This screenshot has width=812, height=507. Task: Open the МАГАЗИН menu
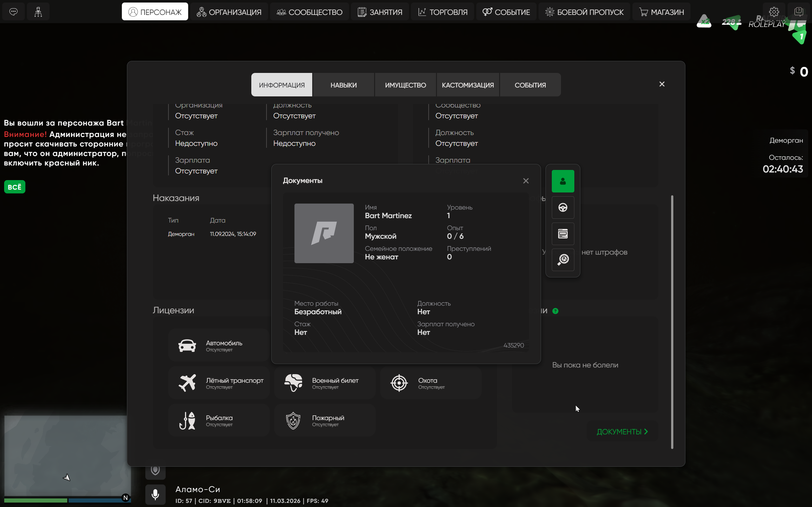coord(661,12)
